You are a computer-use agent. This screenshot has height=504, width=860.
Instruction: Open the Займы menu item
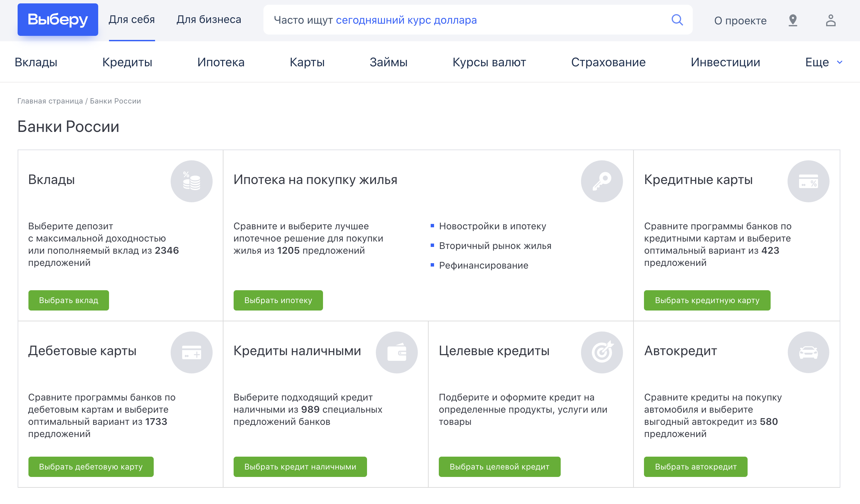coord(388,62)
